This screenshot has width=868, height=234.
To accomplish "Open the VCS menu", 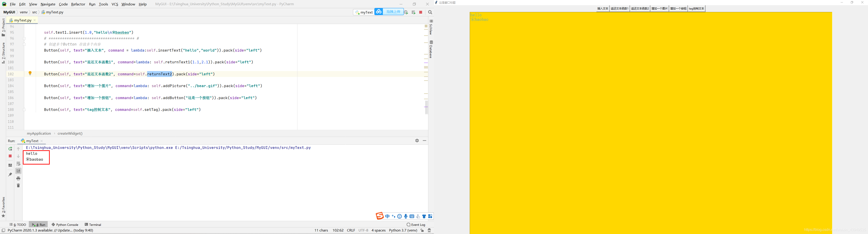I will (115, 4).
